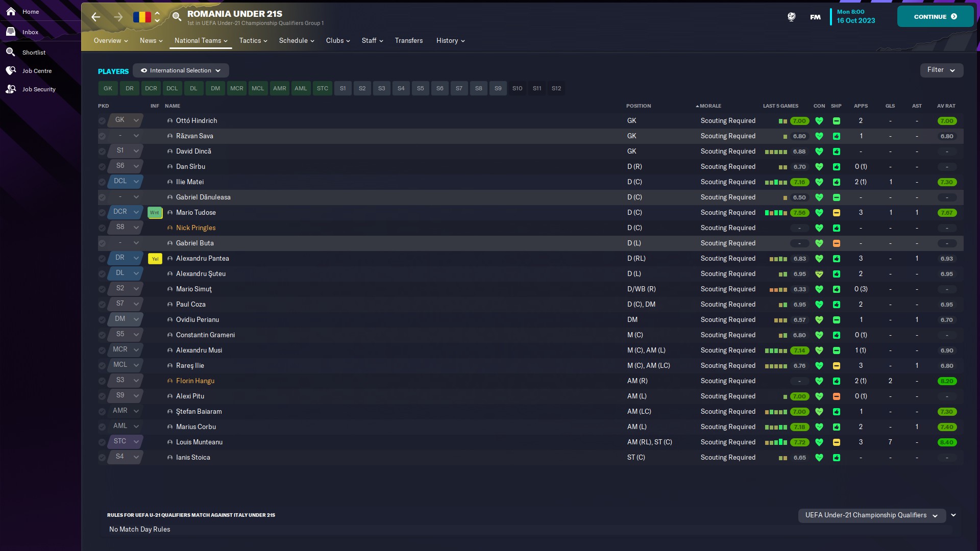Click Ilie Matei's last 5 games form bar
Viewport: 980px width, 551px height.
776,182
